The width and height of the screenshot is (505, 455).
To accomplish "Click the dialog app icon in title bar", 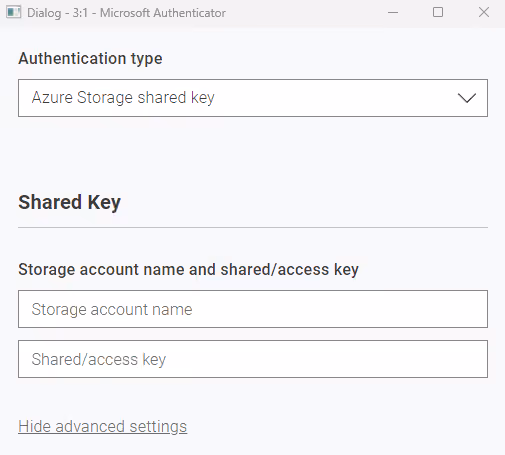I will click(x=13, y=13).
